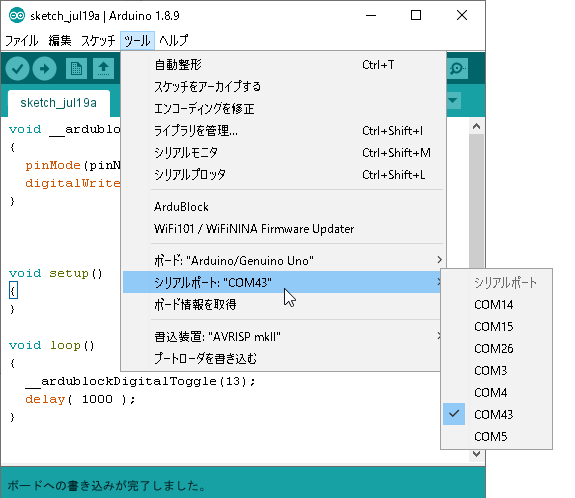Click the New sketch file icon

(76, 69)
